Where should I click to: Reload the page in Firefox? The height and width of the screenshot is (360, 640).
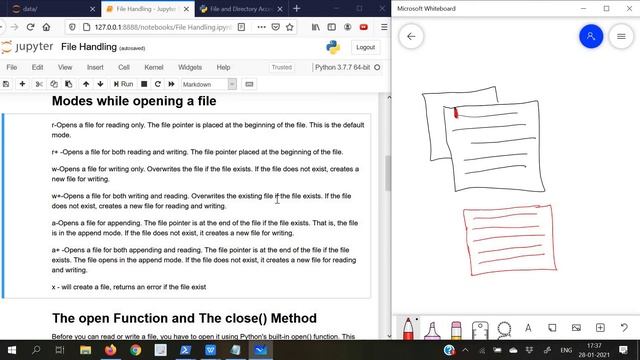click(30, 27)
